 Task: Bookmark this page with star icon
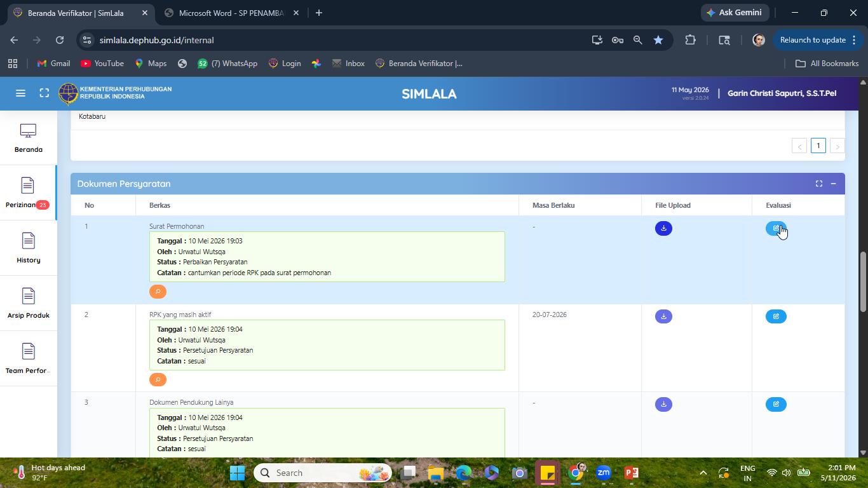click(x=658, y=40)
